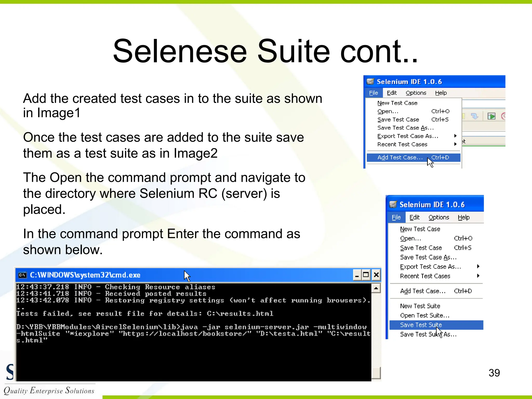Expand Export Test Case As submenu in upper menu

[x=414, y=136]
